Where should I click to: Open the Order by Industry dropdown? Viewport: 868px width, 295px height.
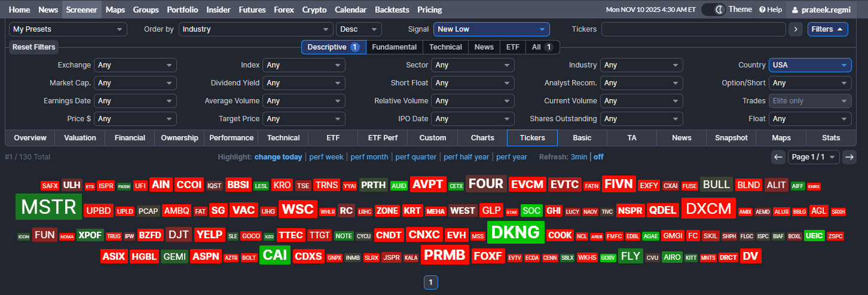pyautogui.click(x=256, y=29)
